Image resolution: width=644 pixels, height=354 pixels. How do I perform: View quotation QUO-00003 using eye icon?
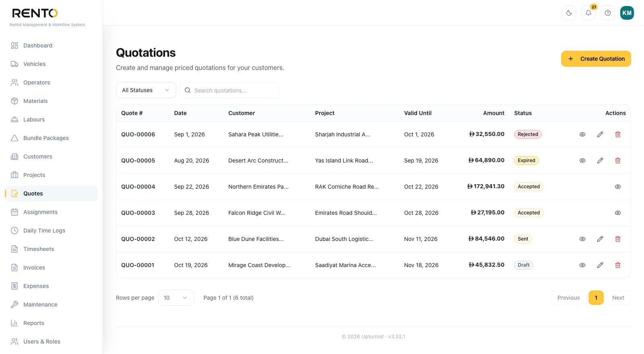point(618,213)
